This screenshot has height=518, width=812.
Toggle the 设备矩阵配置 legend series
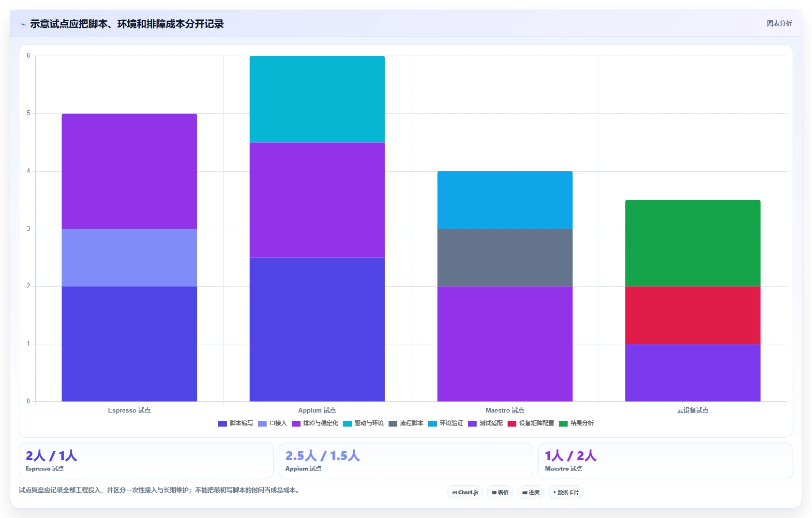point(531,423)
